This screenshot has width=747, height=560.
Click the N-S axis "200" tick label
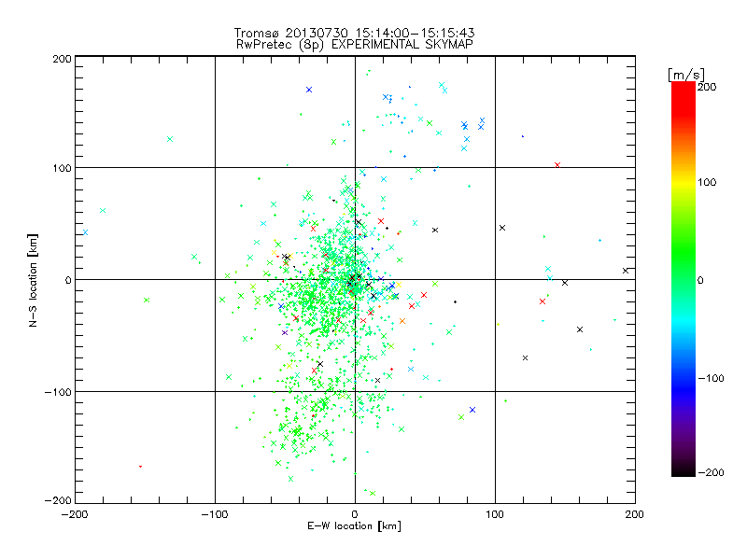point(62,59)
